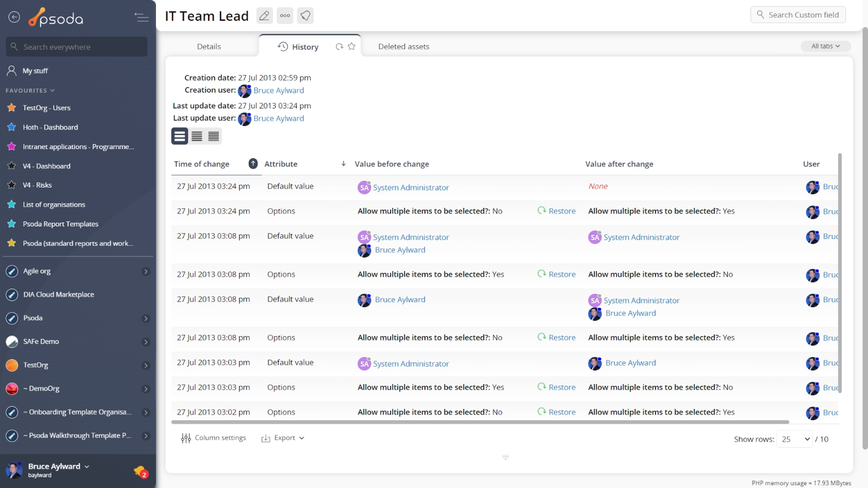Collapse the sidebar using the menu icon

pyautogui.click(x=141, y=18)
